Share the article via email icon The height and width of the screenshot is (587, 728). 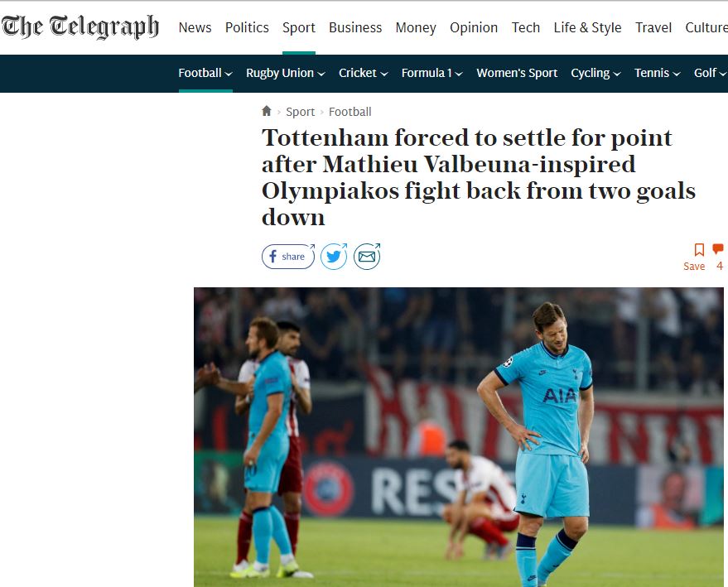[367, 257]
